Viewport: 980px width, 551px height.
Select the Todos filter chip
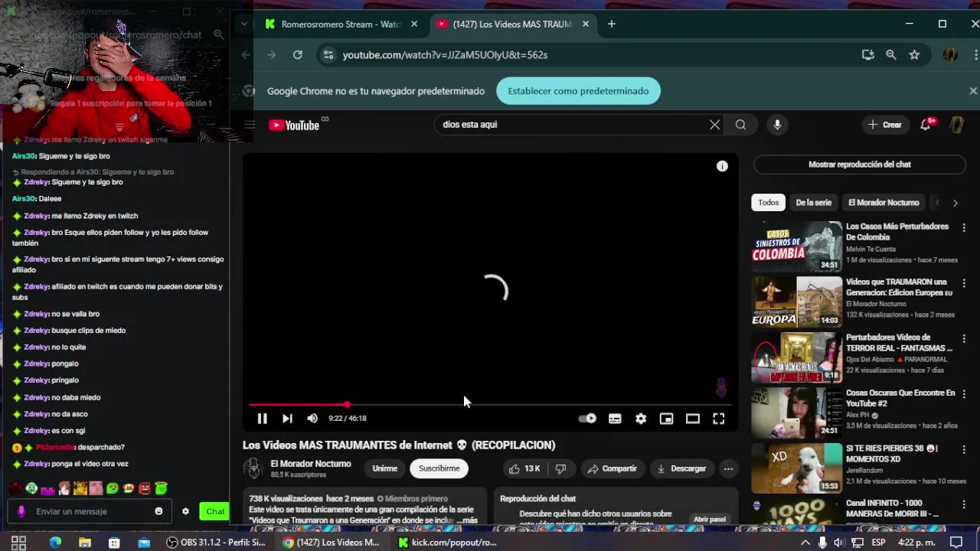(x=768, y=203)
